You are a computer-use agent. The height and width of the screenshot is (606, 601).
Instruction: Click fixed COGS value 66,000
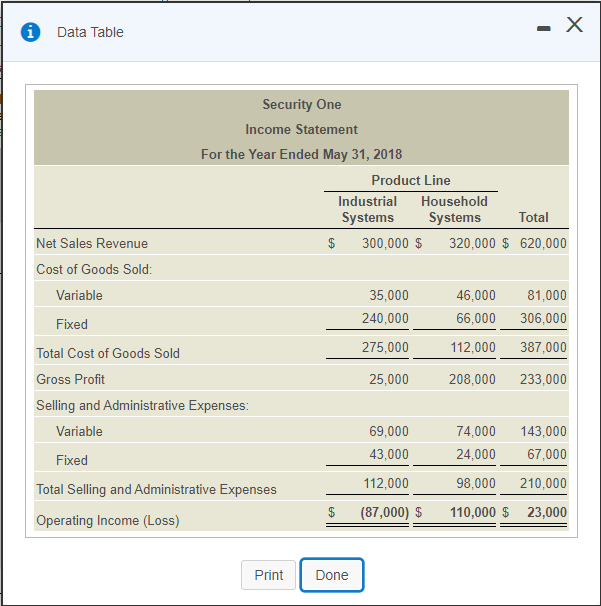pyautogui.click(x=476, y=318)
